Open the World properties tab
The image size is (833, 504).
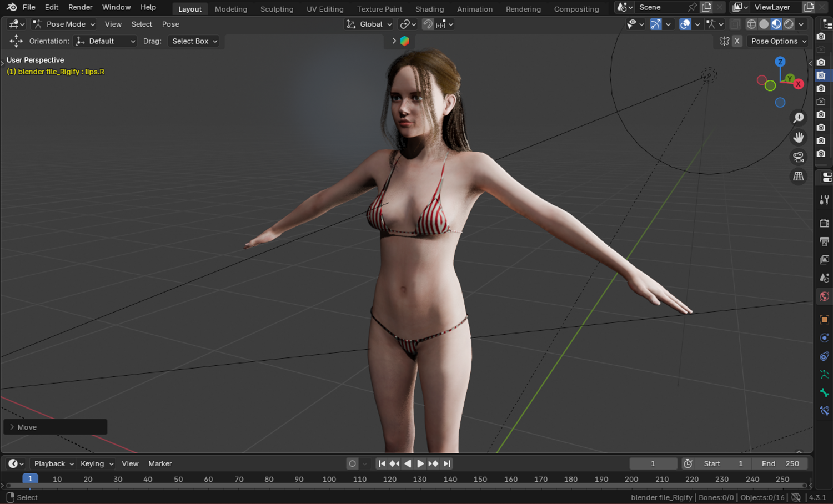(x=825, y=296)
